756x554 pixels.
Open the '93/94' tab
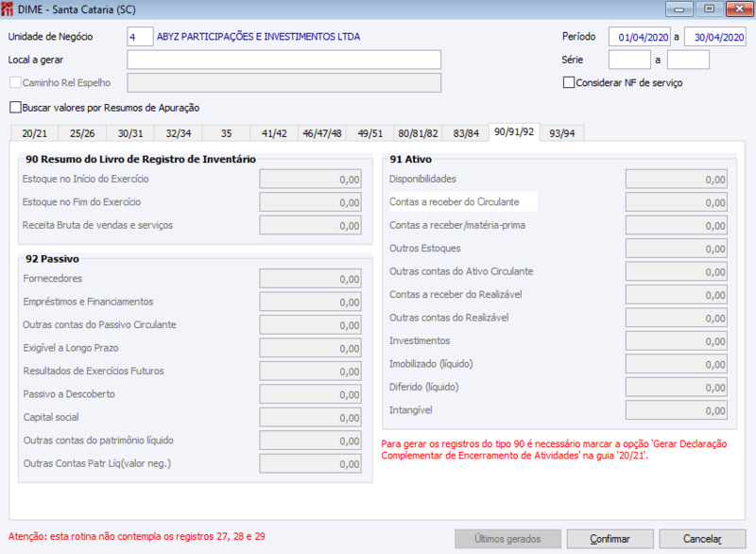pos(561,133)
